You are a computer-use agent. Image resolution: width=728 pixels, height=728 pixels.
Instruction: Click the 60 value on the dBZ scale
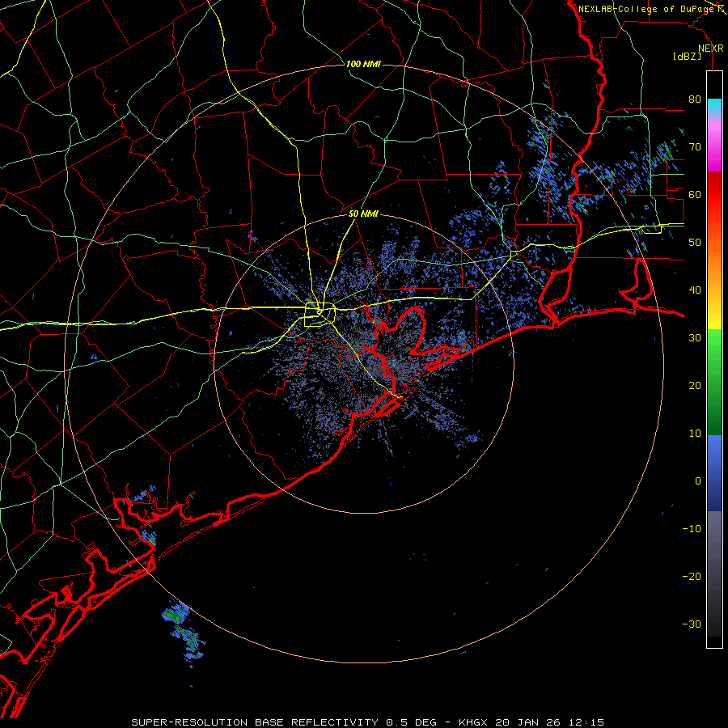click(695, 194)
